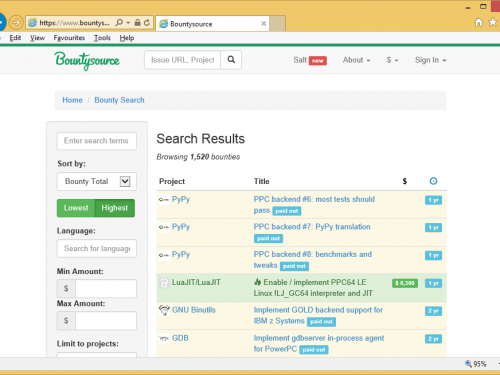Open the Help menu
The image size is (500, 375).
click(127, 38)
